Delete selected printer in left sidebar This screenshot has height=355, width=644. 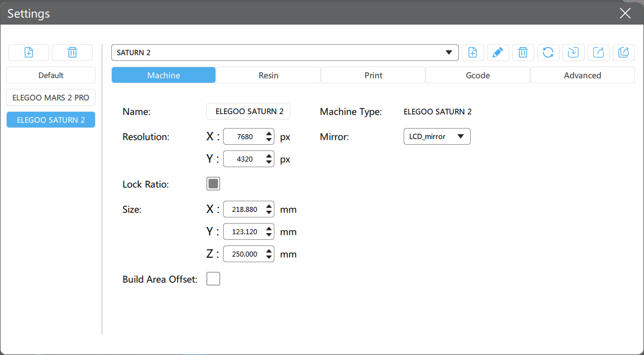click(x=72, y=53)
